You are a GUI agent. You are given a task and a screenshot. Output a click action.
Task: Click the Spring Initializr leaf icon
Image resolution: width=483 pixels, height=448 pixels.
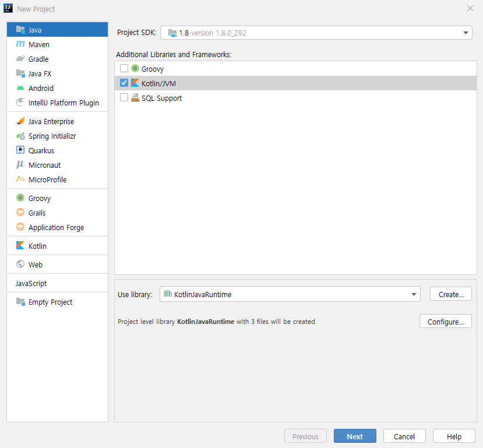[20, 136]
